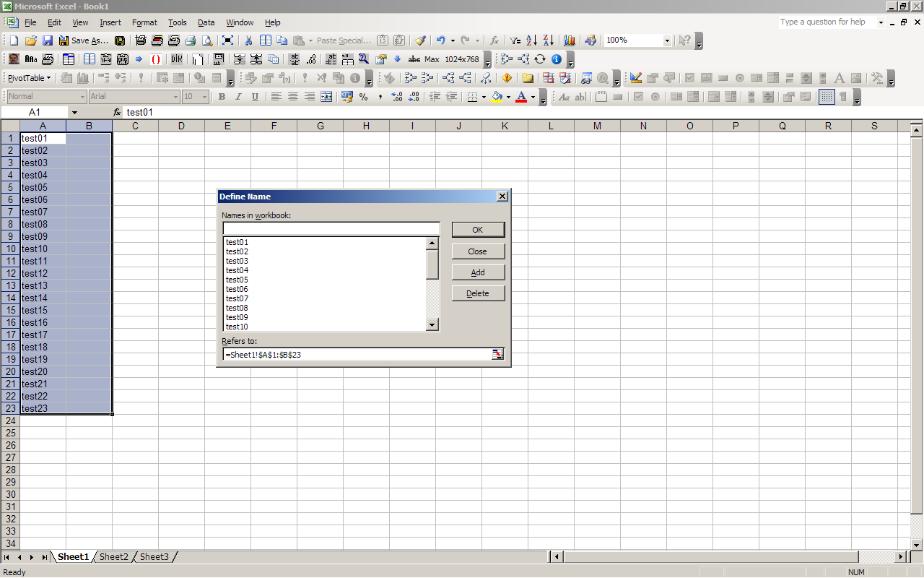
Task: Open the borders dropdown arrow
Action: pyautogui.click(x=483, y=97)
